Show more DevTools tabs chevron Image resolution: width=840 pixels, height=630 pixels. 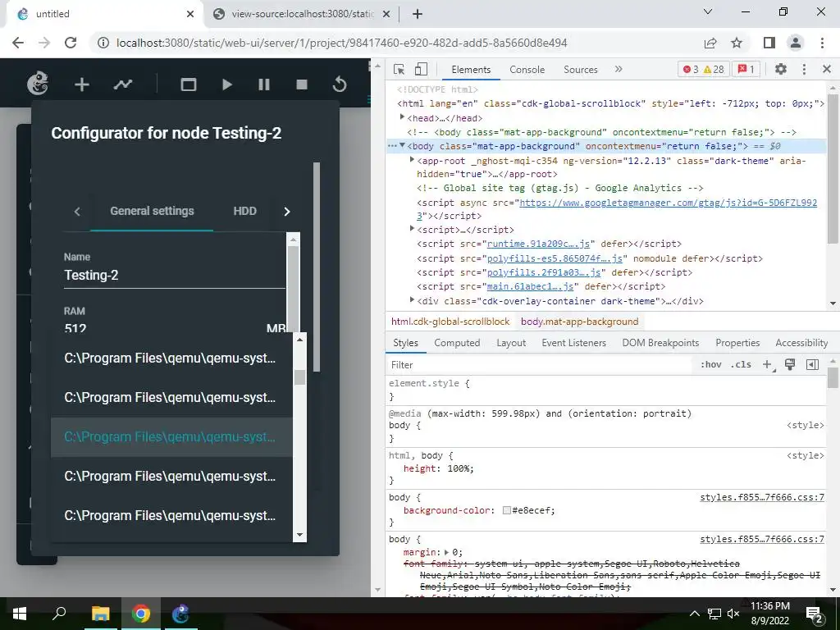pyautogui.click(x=619, y=69)
